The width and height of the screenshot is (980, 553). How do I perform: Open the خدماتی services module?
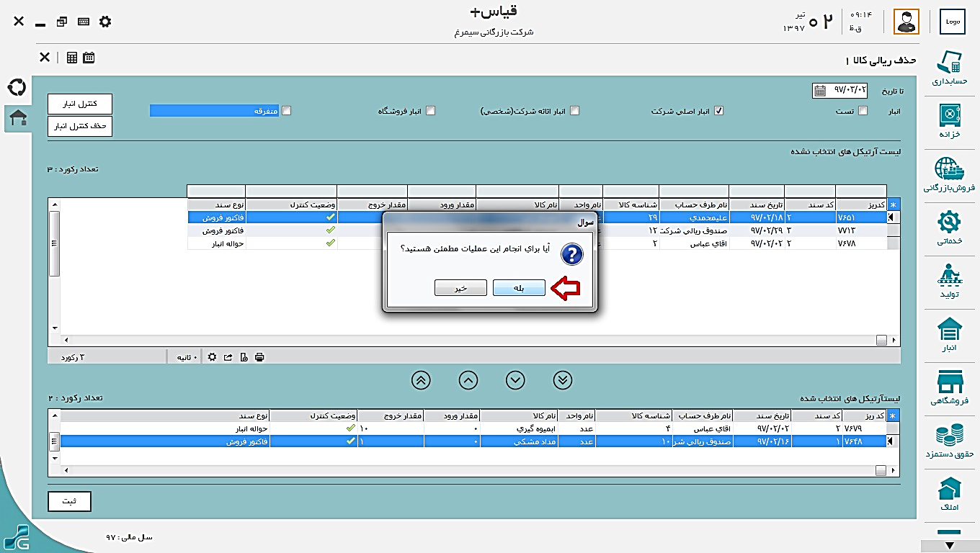949,228
